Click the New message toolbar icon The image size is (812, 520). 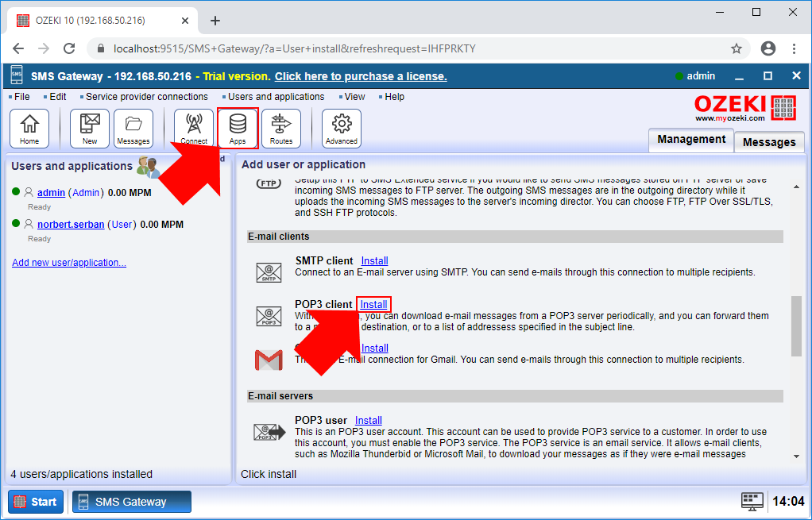click(90, 129)
